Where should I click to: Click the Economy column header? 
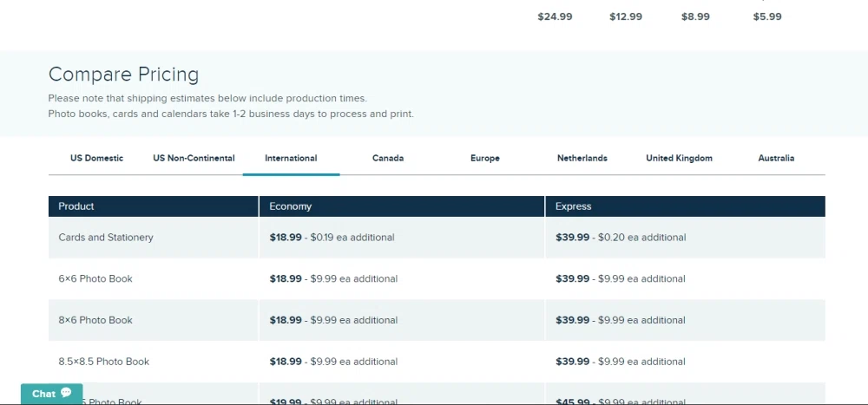(291, 206)
